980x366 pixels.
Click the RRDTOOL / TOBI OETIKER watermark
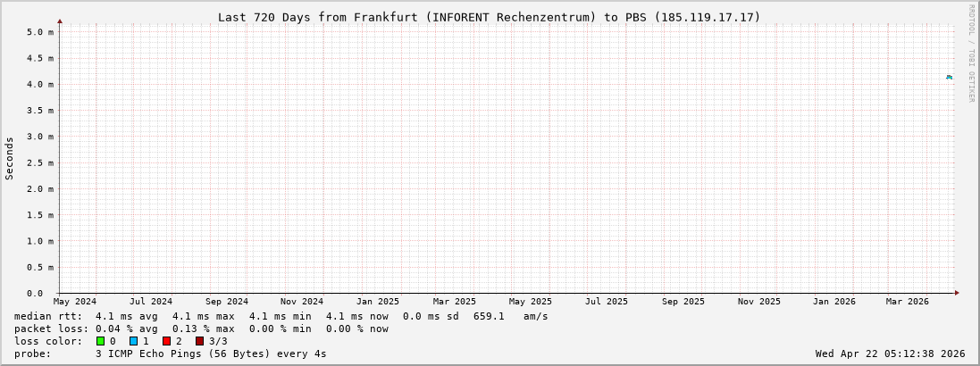[971, 54]
